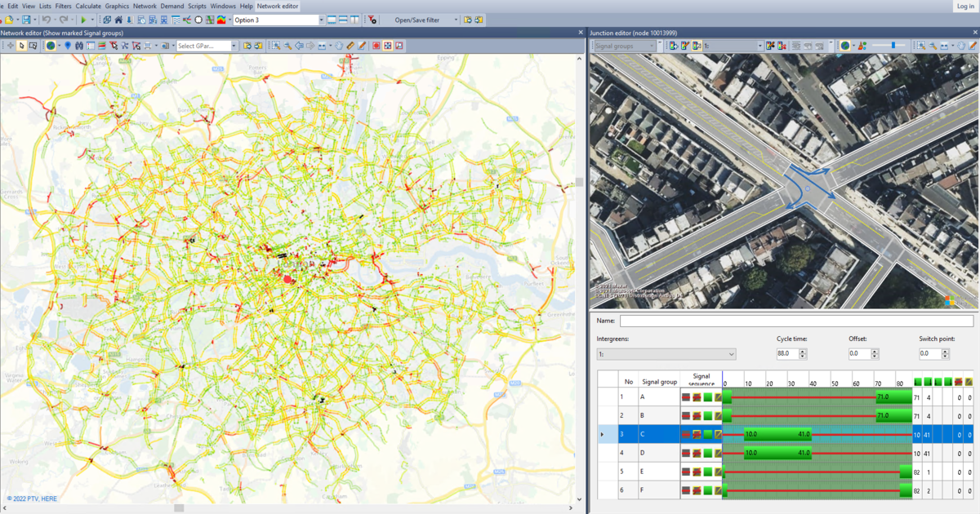Toggle the green signal state icon for group A
The image size is (980, 514).
coord(708,397)
